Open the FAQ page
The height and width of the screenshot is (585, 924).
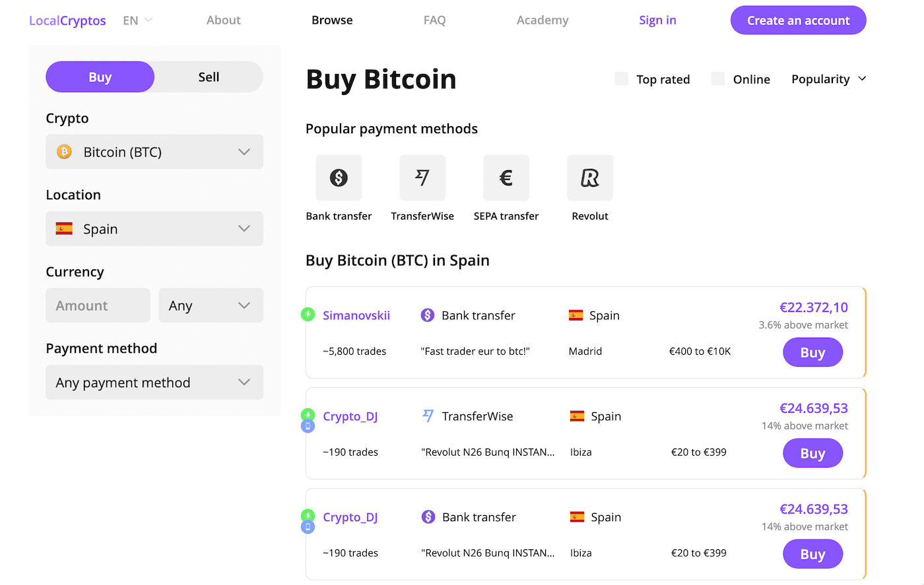tap(434, 20)
